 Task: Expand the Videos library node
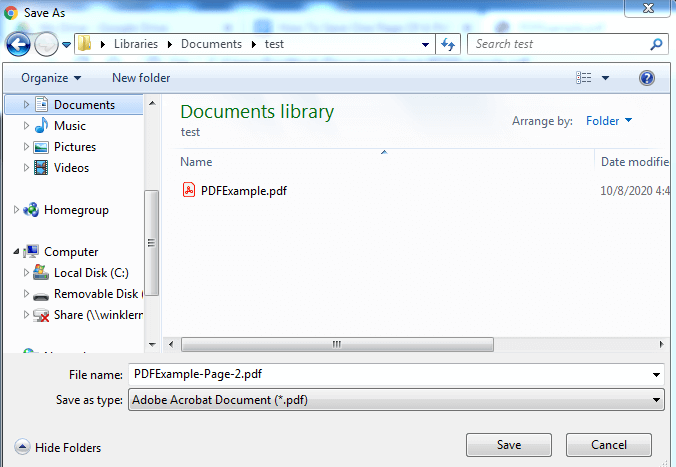26,168
